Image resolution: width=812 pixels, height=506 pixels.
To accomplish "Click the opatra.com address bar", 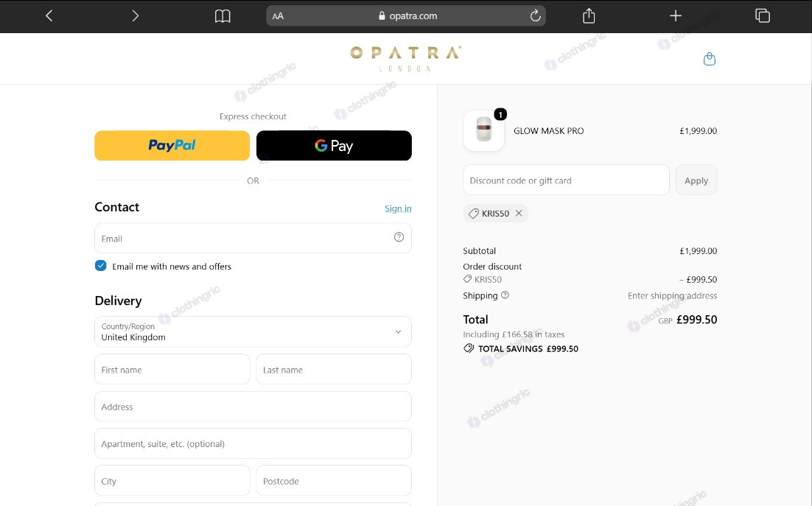I will coord(405,16).
